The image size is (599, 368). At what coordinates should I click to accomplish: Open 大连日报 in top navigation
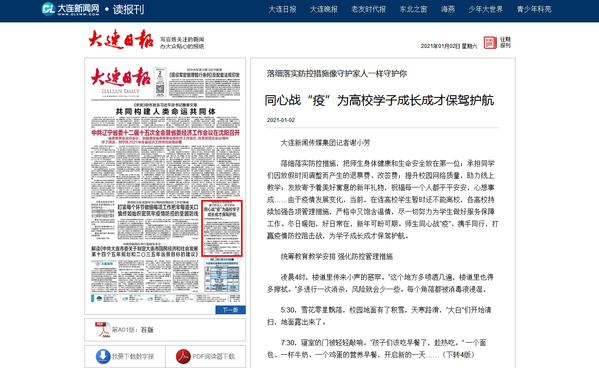(x=282, y=9)
